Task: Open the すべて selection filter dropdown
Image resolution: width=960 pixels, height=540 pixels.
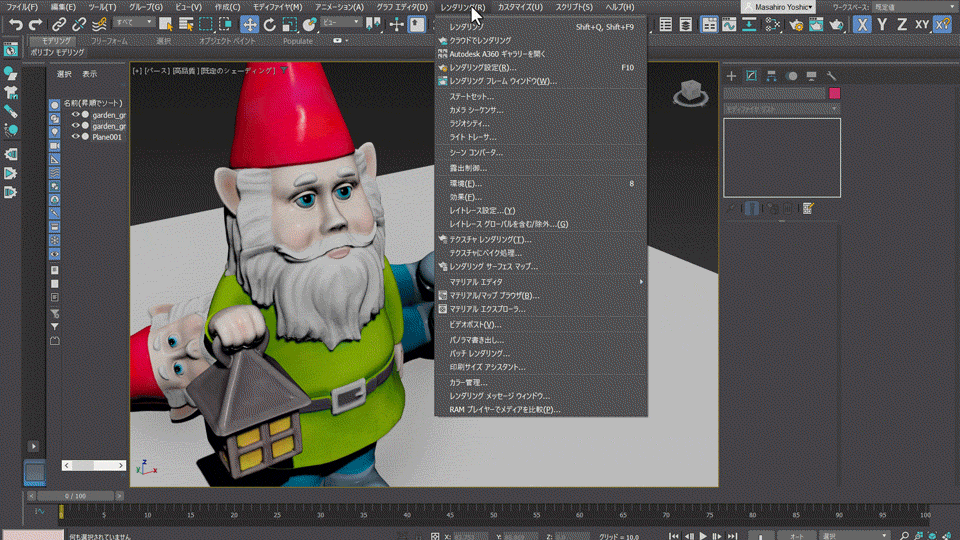Action: [133, 23]
